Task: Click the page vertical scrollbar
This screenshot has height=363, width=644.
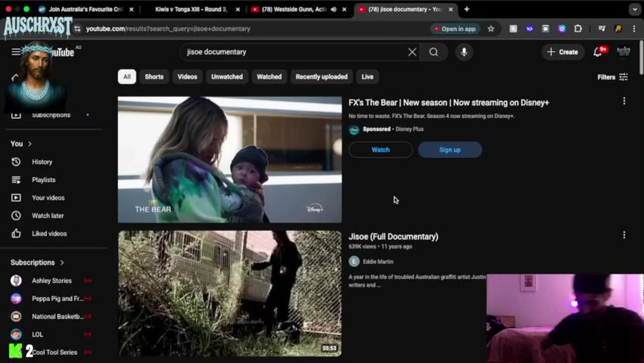Action: point(641,57)
